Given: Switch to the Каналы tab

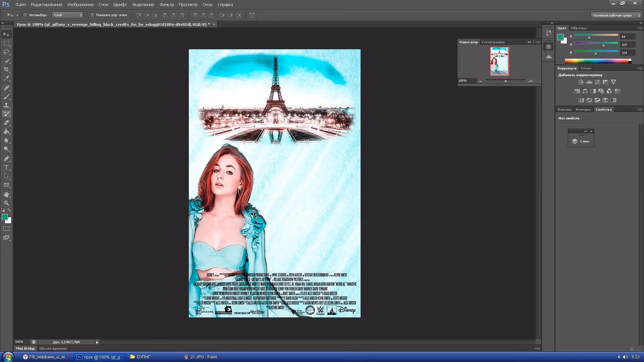Looking at the screenshot, I should 564,110.
